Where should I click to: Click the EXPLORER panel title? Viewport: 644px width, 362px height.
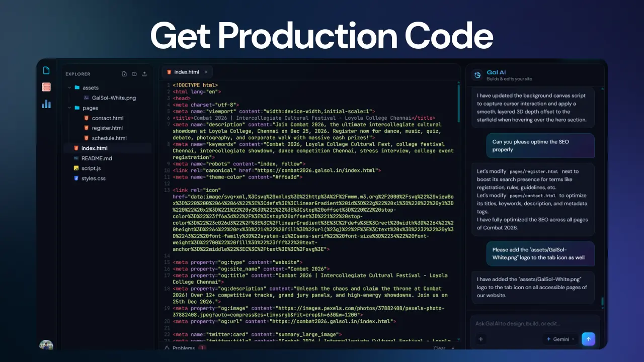(78, 74)
